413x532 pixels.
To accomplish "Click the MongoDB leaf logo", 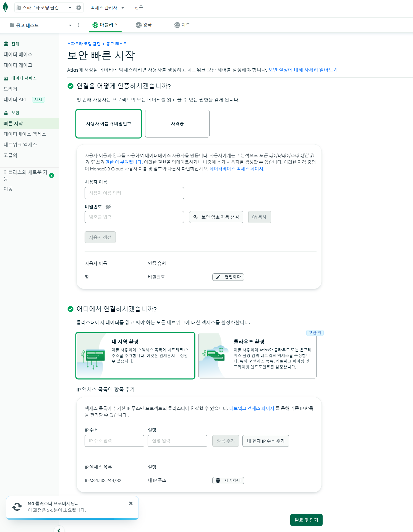I will point(5,7).
